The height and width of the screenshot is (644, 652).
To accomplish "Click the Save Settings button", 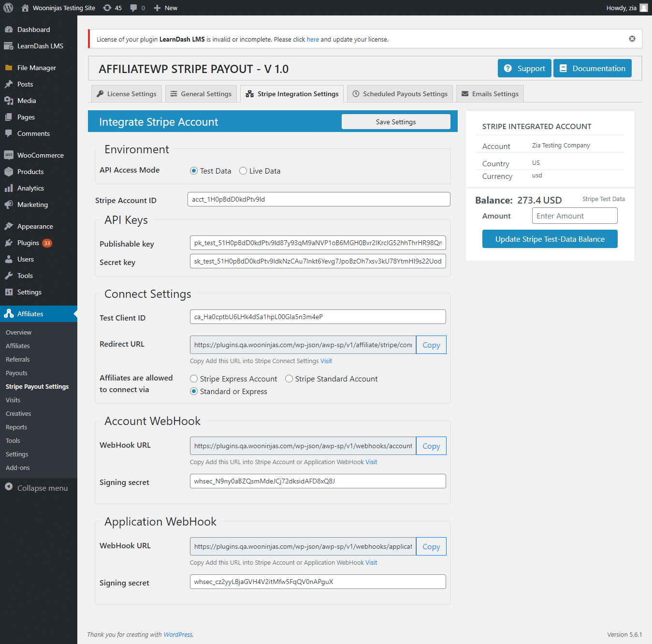I will point(396,122).
